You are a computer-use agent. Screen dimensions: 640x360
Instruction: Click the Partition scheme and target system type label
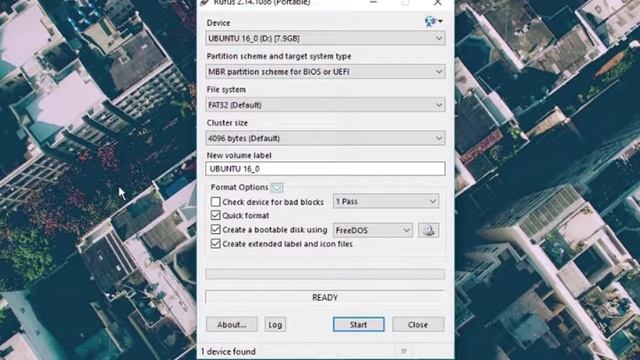click(x=279, y=56)
